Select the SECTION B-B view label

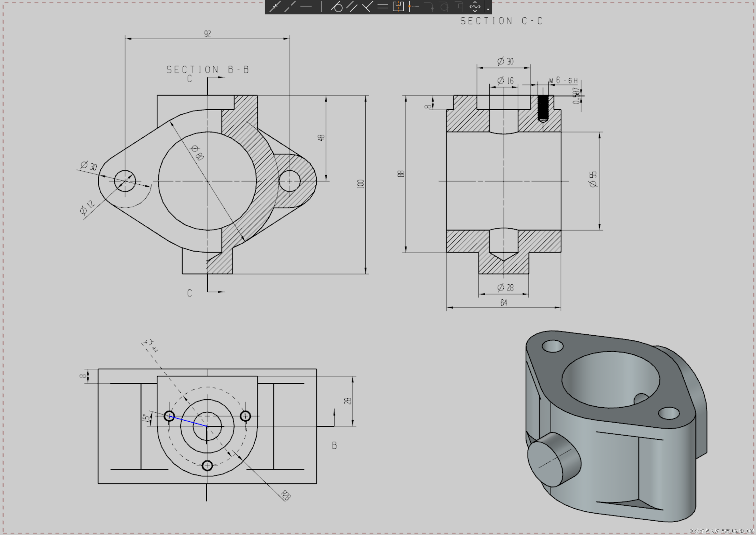tap(207, 69)
